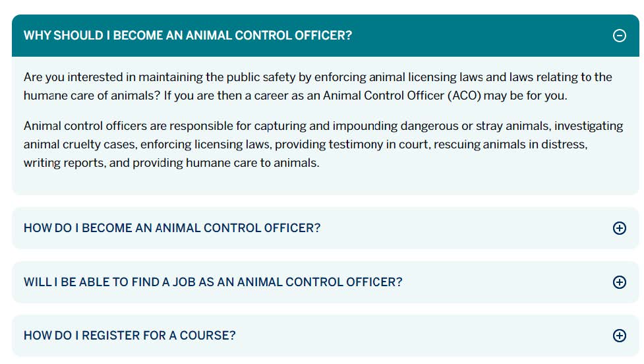Open the How Do I Register for a Course title
The image size is (644, 364).
tap(129, 336)
